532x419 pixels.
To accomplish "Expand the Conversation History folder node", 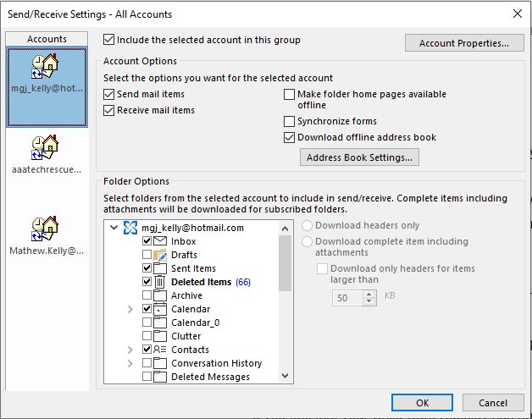I will (x=130, y=363).
